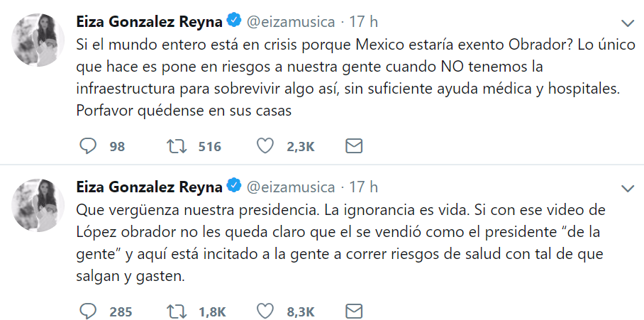The image size is (644, 320).
Task: Click verified badge on the first tweet
Action: tap(235, 21)
